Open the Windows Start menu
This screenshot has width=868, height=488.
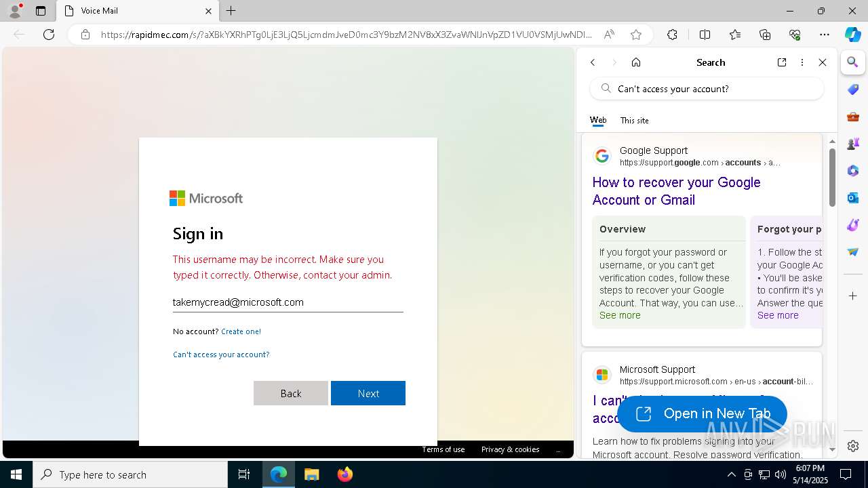[16, 474]
